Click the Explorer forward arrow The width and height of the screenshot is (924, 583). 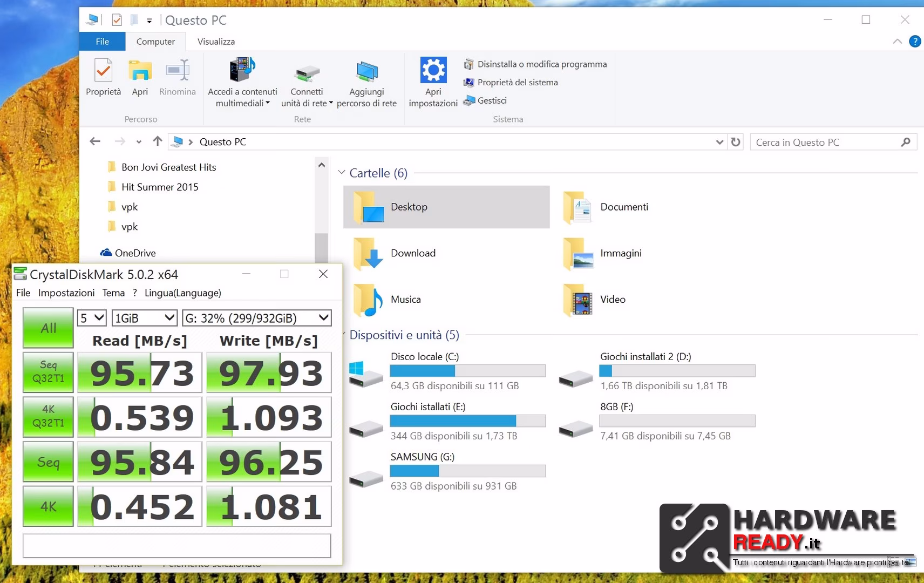[x=120, y=141]
